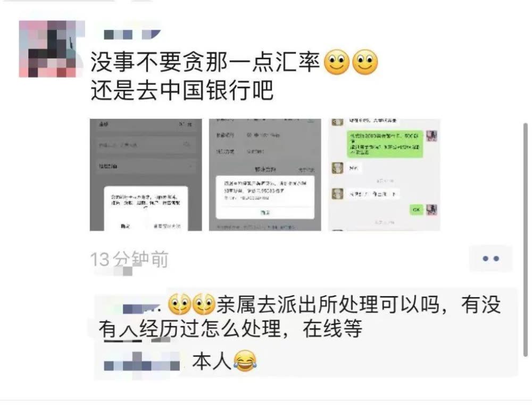Screen dimensions: 532x413
Task: Click the 还是去中国银行吧 text line
Action: click(x=182, y=90)
